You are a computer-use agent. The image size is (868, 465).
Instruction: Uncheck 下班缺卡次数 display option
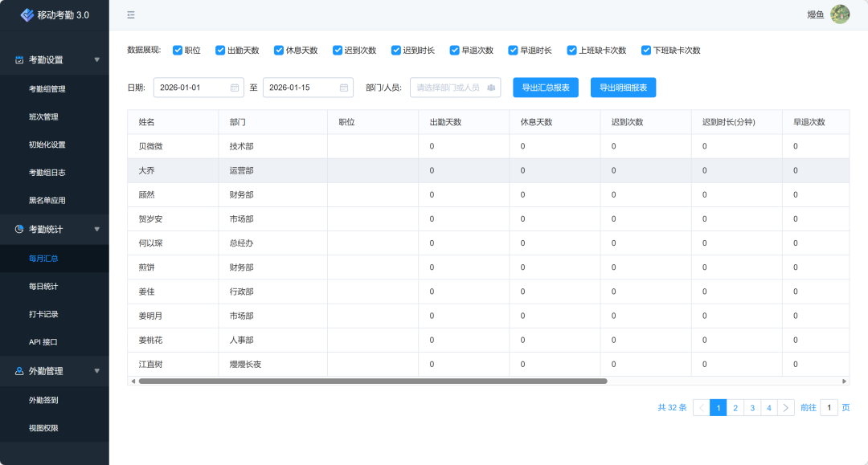click(645, 50)
